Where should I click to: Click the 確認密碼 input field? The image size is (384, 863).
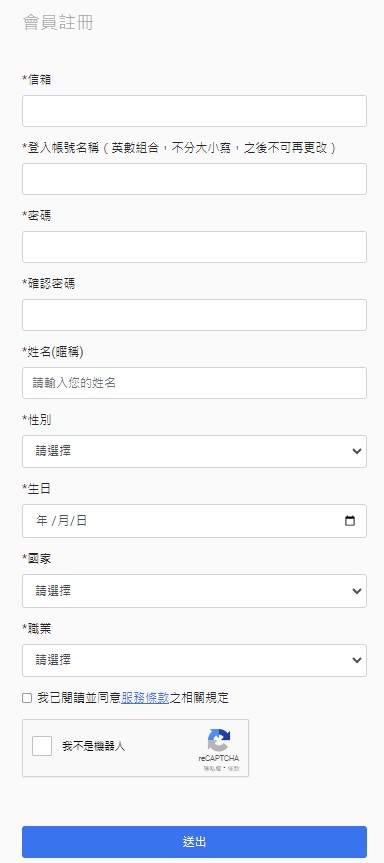(x=194, y=315)
